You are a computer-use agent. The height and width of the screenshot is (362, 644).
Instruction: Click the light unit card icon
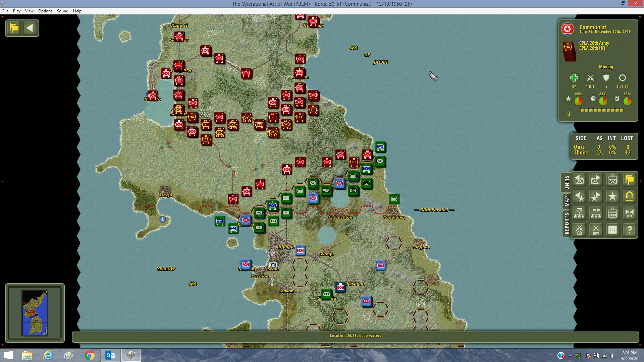(x=613, y=230)
